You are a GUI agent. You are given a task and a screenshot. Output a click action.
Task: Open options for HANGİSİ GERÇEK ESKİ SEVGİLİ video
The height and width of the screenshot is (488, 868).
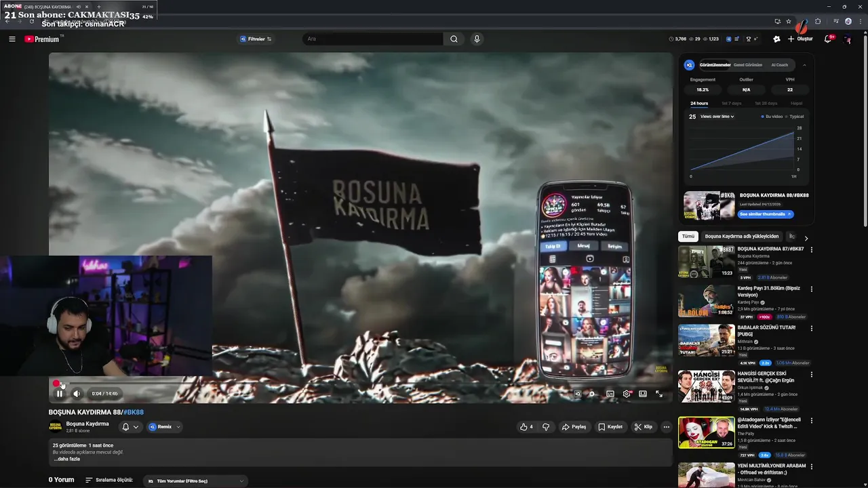click(x=811, y=374)
